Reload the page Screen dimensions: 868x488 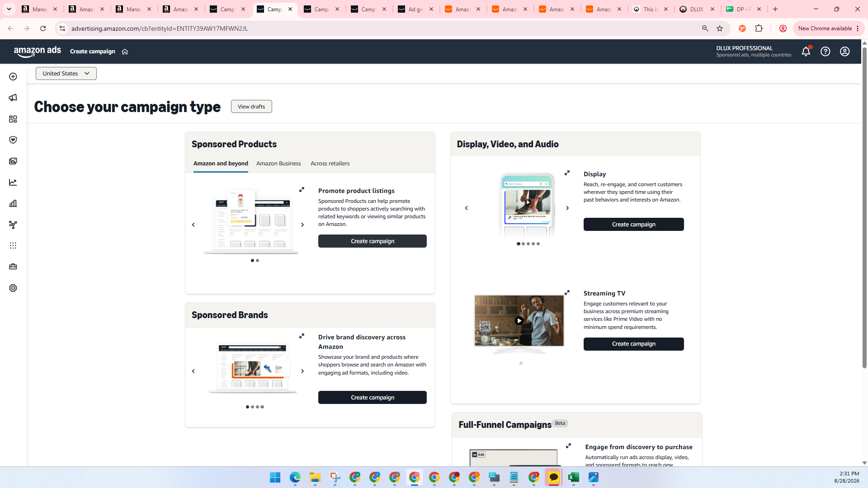pyautogui.click(x=43, y=28)
